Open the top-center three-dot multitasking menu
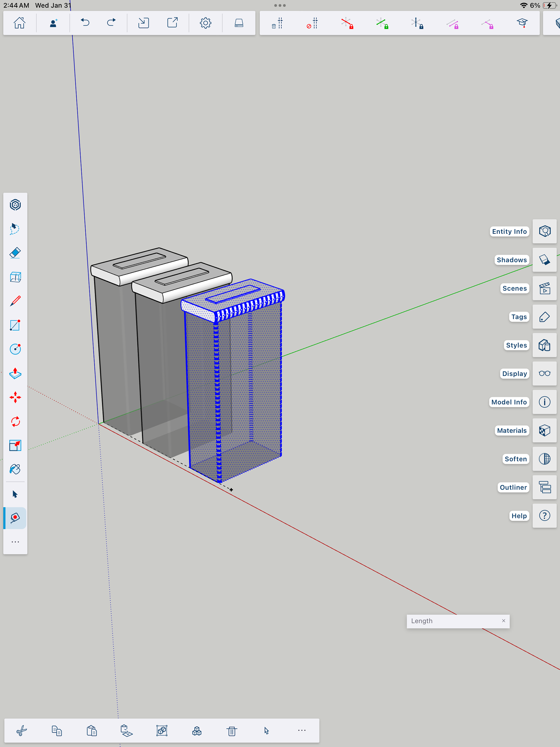This screenshot has height=747, width=560. click(x=280, y=6)
